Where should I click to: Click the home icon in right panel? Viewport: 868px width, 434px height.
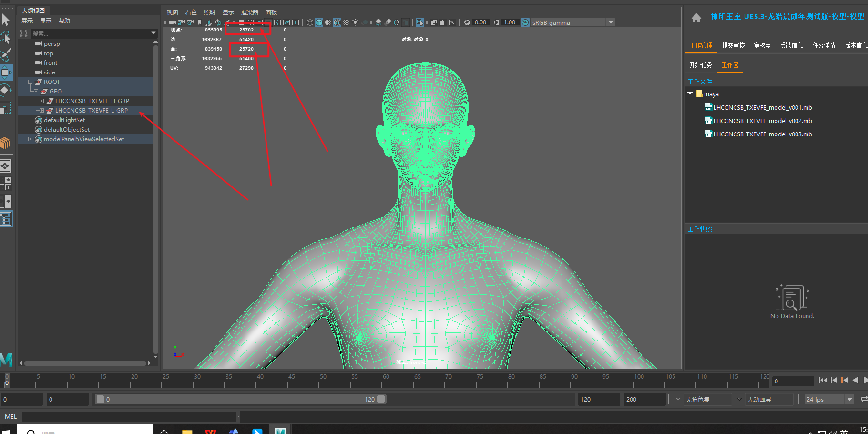click(x=696, y=18)
